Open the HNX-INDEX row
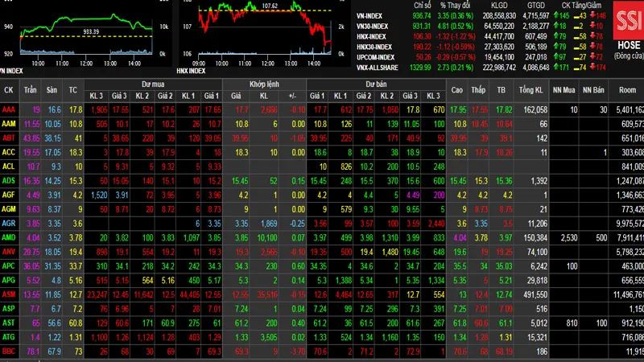Screen dimensions: 644x362 pyautogui.click(x=481, y=36)
